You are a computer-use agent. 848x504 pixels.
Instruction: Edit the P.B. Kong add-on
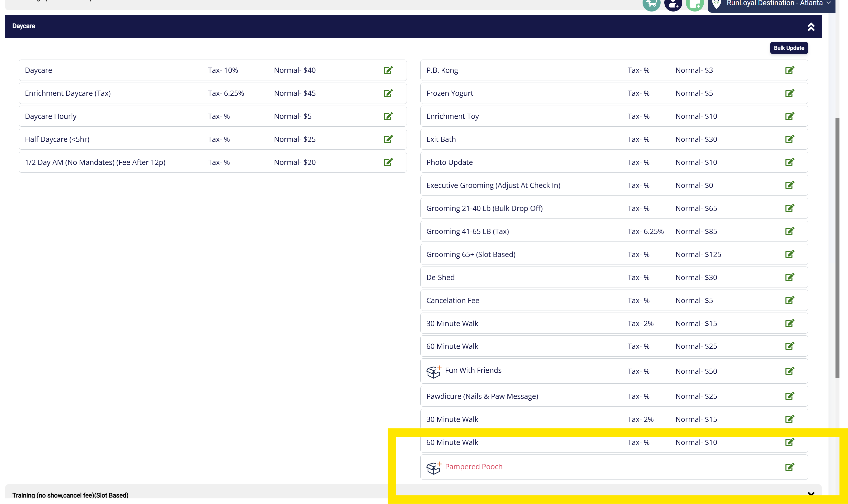pyautogui.click(x=790, y=70)
